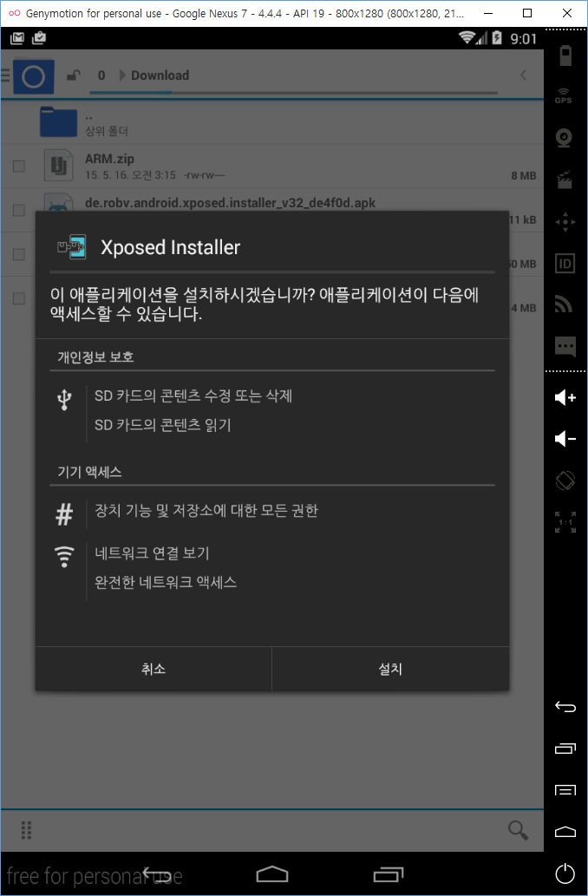Open the GPS widget
This screenshot has width=588, height=896.
(564, 95)
